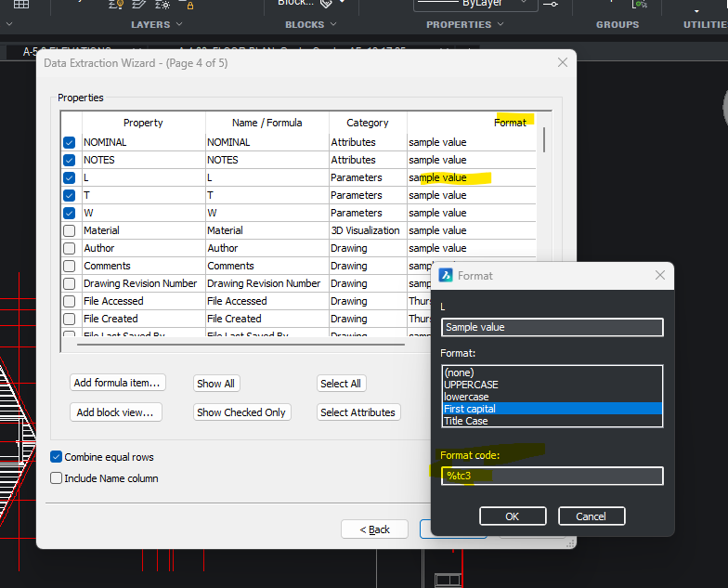
Task: Uncheck the NOMINAL property checkbox
Action: pyautogui.click(x=70, y=142)
